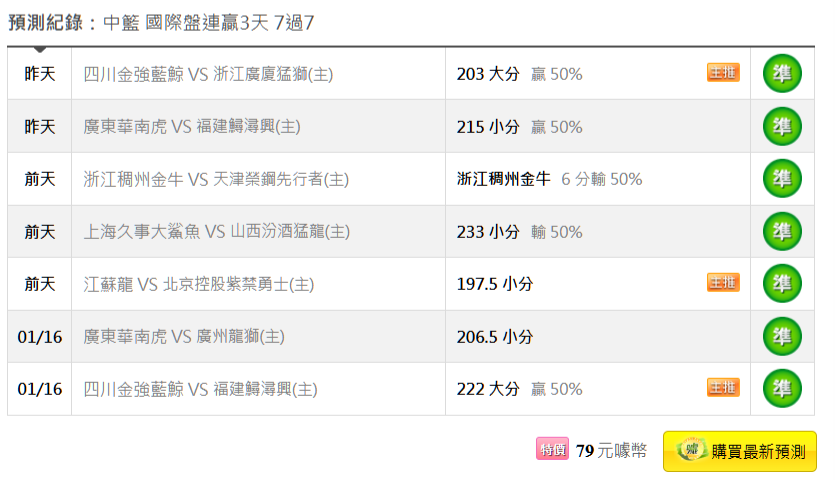Click green 準 icon for 四川金強藍鯨 VS 福建鱘潯興
This screenshot has height=480, width=835.
click(782, 388)
